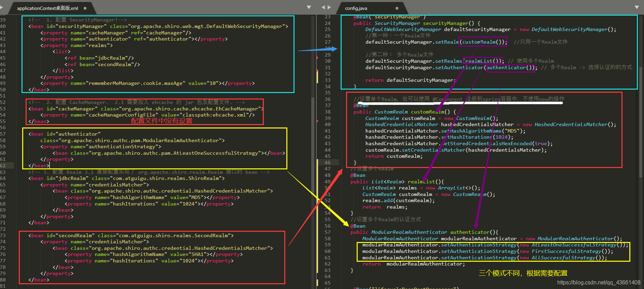The height and width of the screenshot is (289, 644).
Task: Click the setCredentialsMatcher(hashedCredentialsMatcher) line
Action: 456,150
